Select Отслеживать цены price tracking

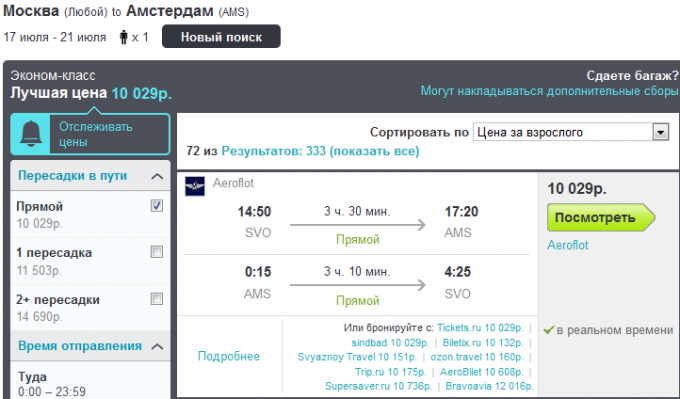click(x=96, y=134)
